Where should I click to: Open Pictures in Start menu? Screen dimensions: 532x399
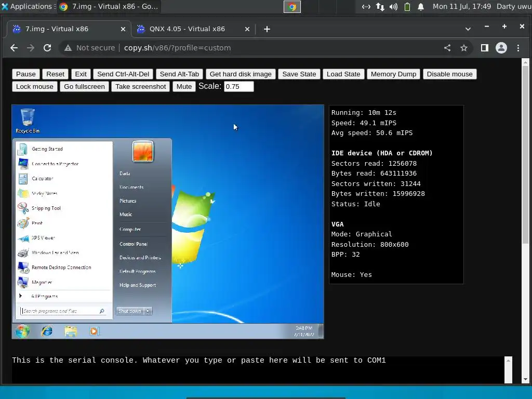coord(128,201)
